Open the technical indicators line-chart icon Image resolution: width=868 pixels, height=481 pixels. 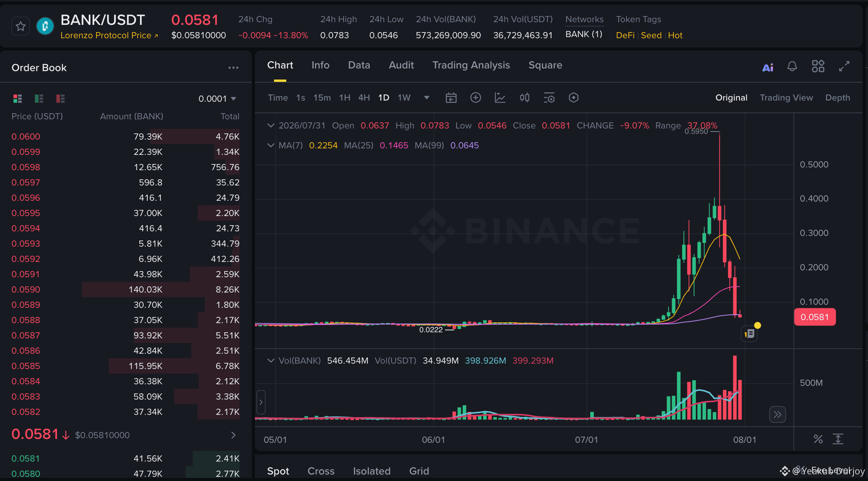click(500, 98)
